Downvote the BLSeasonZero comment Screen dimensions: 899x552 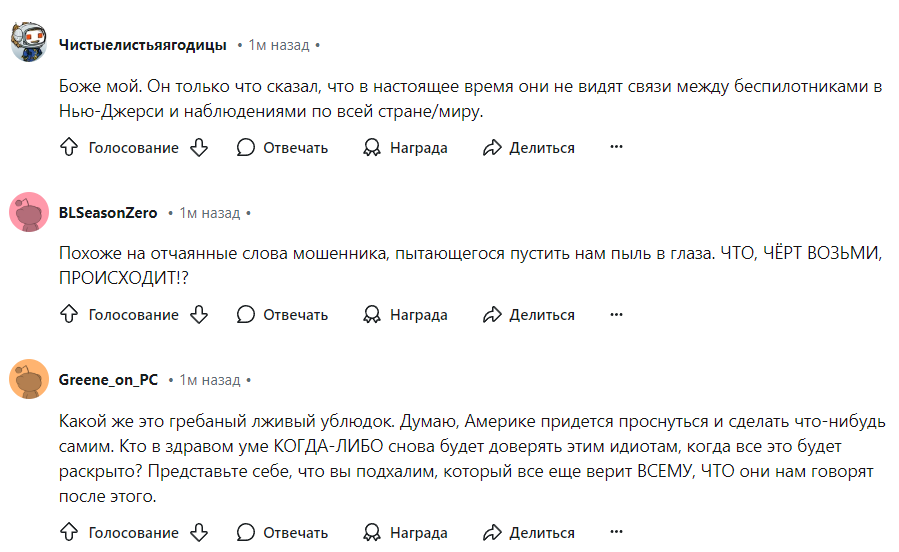(x=199, y=314)
